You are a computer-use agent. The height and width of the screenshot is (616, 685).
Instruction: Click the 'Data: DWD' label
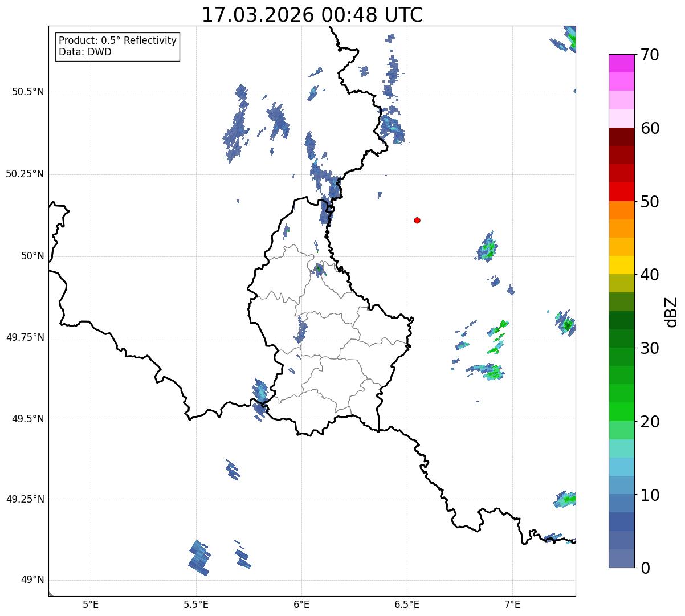(85, 52)
